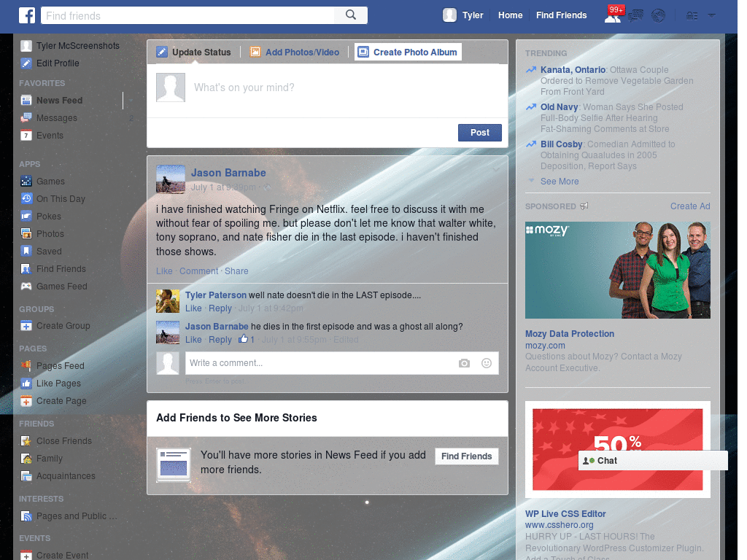Screen dimensions: 747x560
Task: Click Comment link under Jason's post
Action: (x=198, y=271)
